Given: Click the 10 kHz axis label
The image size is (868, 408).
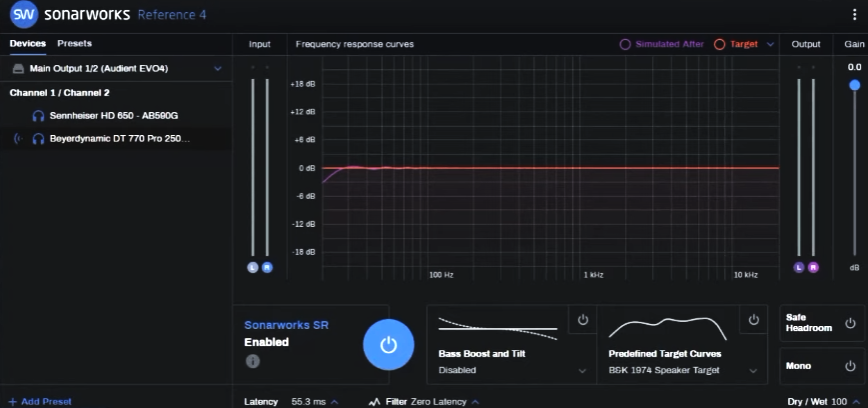Looking at the screenshot, I should click(x=746, y=275).
